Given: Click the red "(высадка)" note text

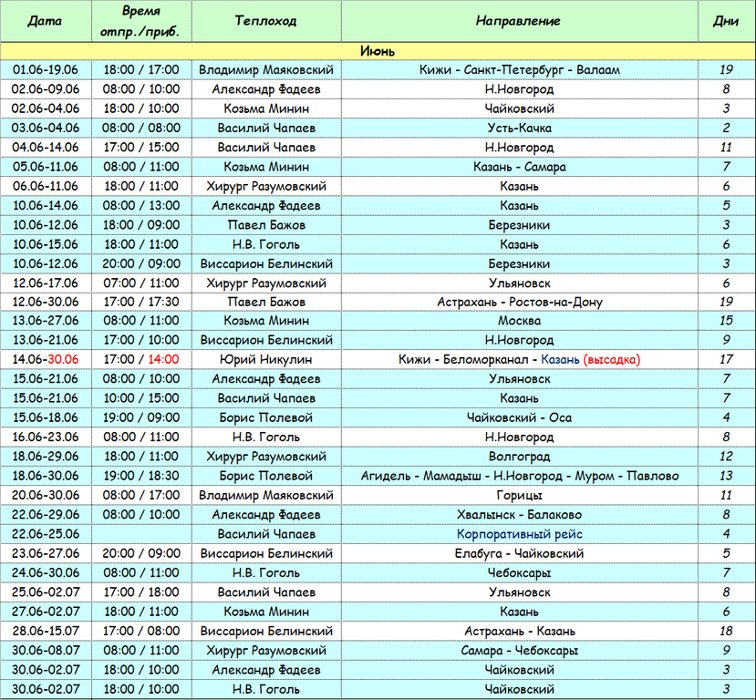Looking at the screenshot, I should (x=611, y=360).
